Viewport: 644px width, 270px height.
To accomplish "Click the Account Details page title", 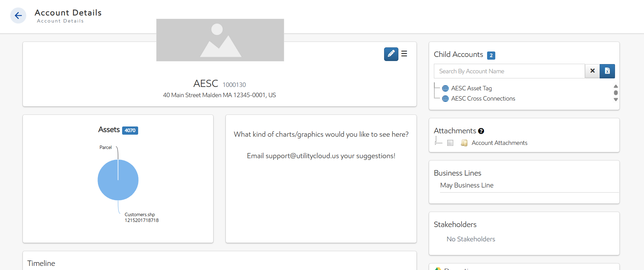I will (68, 13).
